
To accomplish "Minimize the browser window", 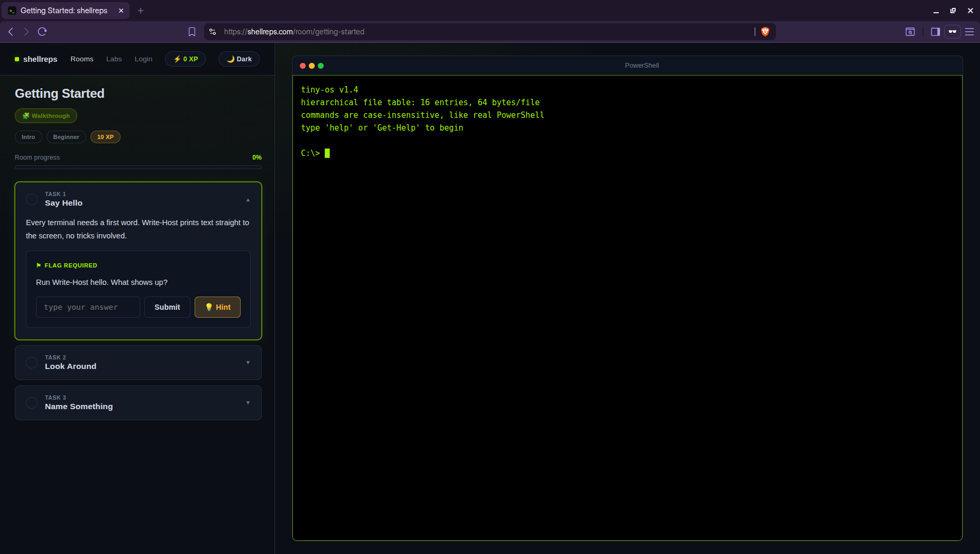I will (936, 11).
